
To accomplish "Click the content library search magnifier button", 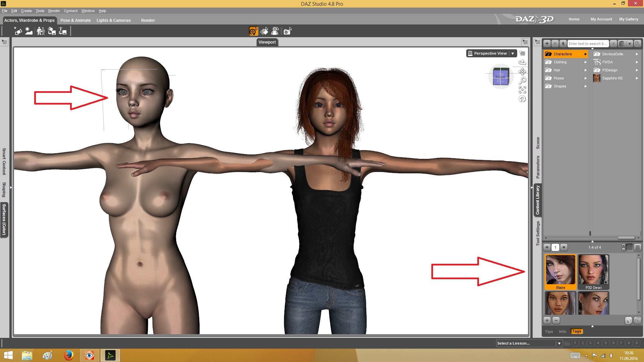I will 638,44.
